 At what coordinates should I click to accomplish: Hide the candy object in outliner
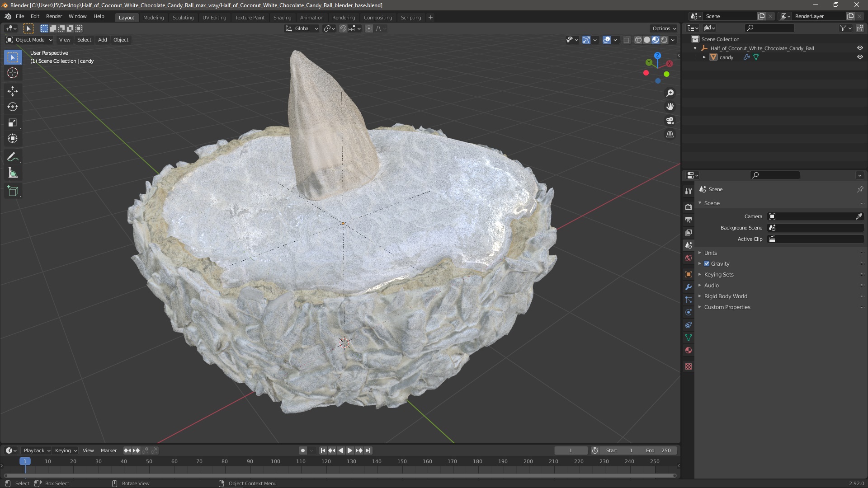[x=859, y=57]
